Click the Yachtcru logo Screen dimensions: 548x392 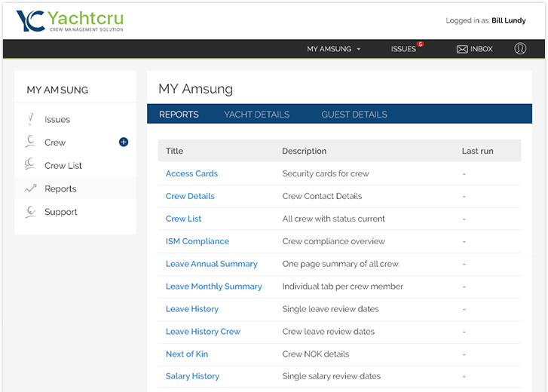click(x=70, y=20)
